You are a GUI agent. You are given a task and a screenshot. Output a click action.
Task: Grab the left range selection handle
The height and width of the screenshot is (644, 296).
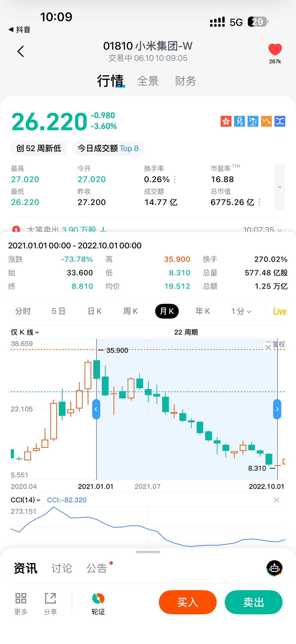tap(96, 409)
